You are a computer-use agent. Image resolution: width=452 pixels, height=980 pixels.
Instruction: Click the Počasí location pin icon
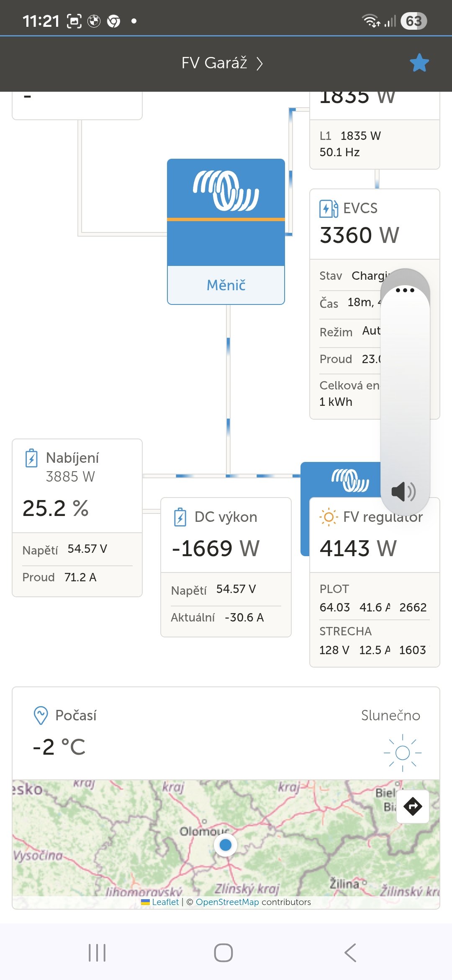41,715
